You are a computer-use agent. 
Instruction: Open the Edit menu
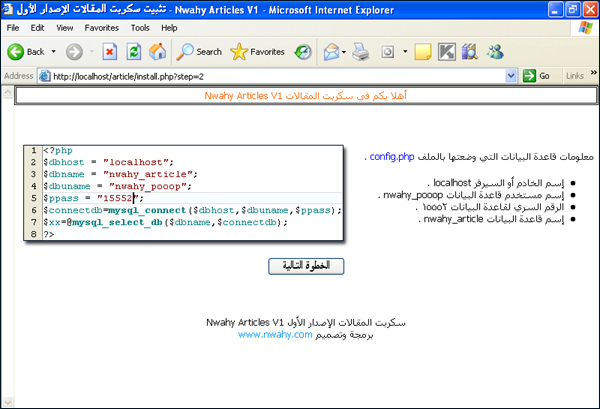38,28
